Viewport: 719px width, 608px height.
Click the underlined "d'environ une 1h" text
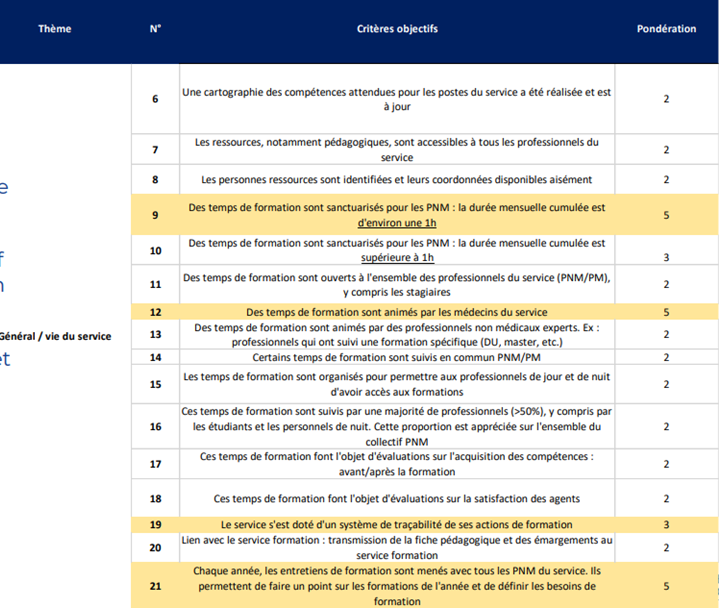click(397, 222)
